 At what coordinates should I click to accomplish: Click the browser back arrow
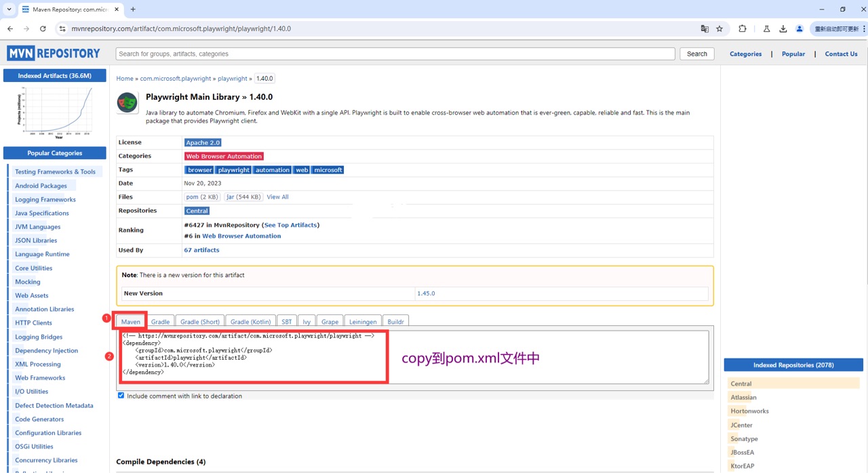[x=10, y=28]
